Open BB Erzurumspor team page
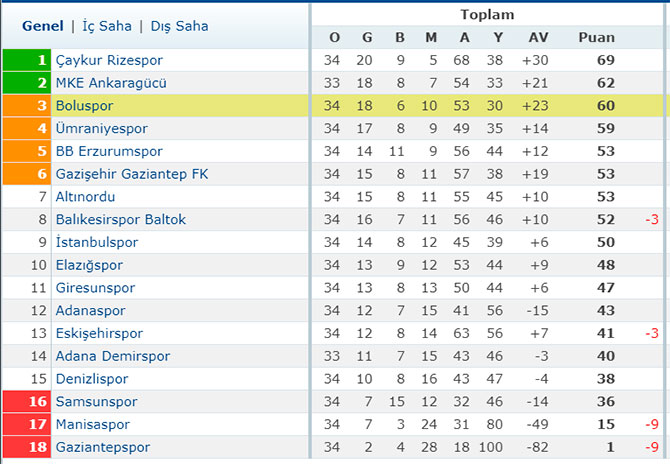Viewport: 670px width, 464px height. click(109, 151)
